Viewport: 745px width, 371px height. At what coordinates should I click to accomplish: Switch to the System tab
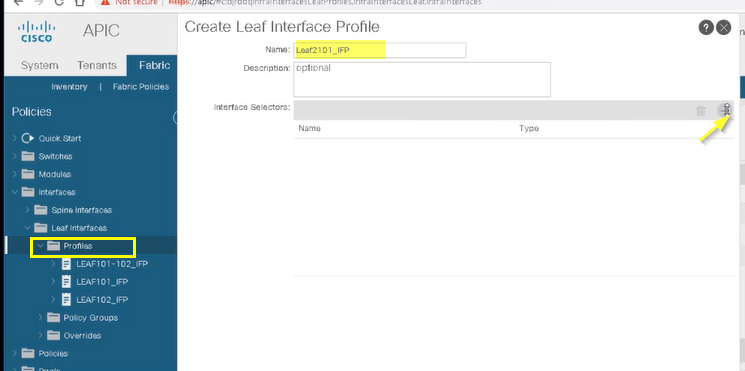39,66
